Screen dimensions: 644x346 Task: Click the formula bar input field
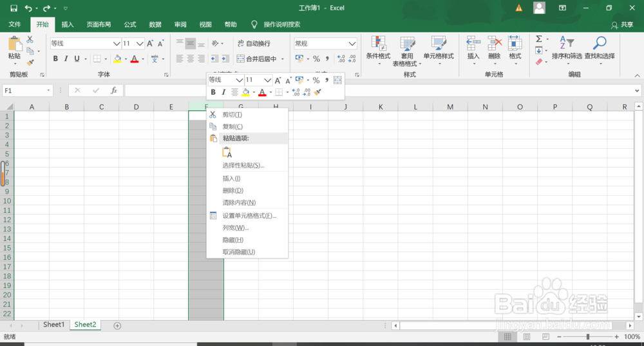pyautogui.click(x=379, y=90)
